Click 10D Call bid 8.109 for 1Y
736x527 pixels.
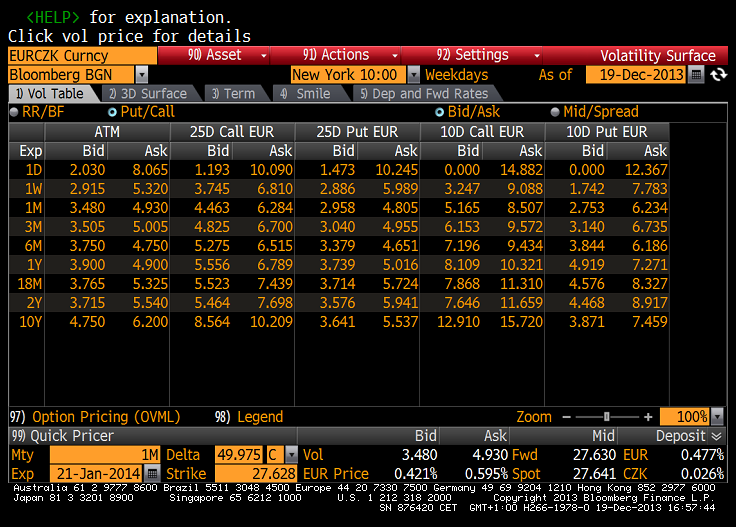pyautogui.click(x=462, y=265)
